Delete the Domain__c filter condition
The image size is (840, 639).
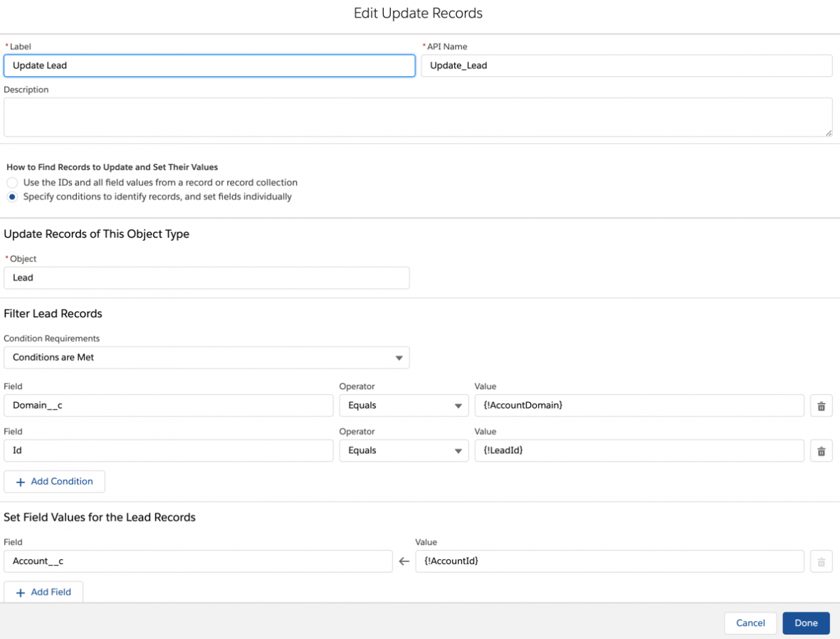[x=821, y=405]
